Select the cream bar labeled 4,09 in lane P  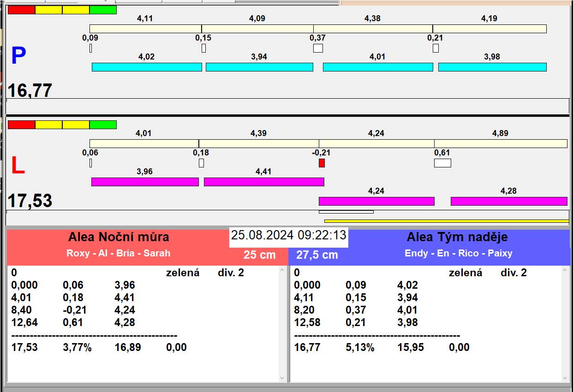coord(257,29)
